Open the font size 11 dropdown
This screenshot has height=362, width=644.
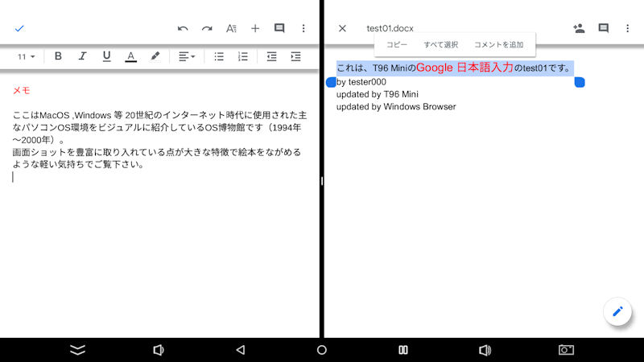[27, 56]
